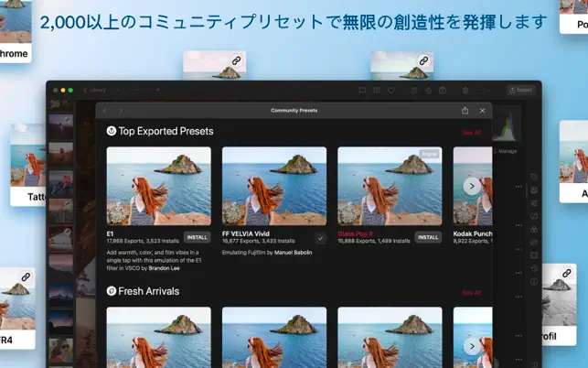This screenshot has height=368, width=588.
Task: Click See All for Top Exported Presets
Action: [x=471, y=133]
